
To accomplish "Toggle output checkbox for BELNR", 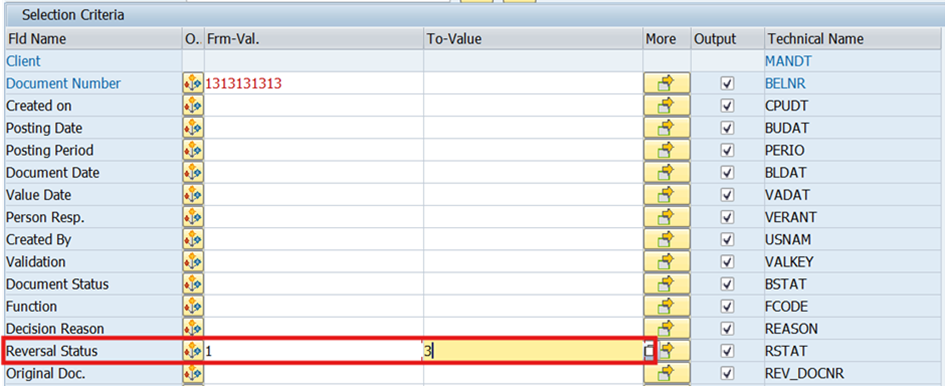I will click(x=727, y=83).
